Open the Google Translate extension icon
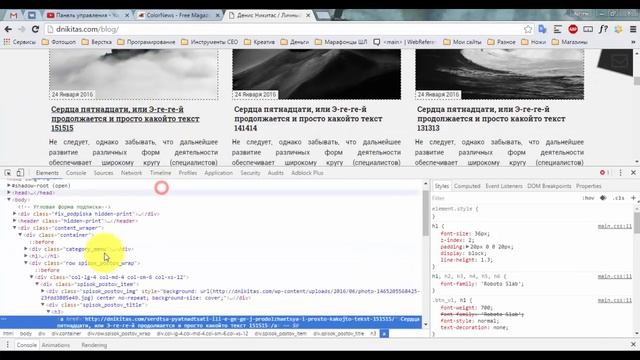The width and height of the screenshot is (640, 360). 542,29
